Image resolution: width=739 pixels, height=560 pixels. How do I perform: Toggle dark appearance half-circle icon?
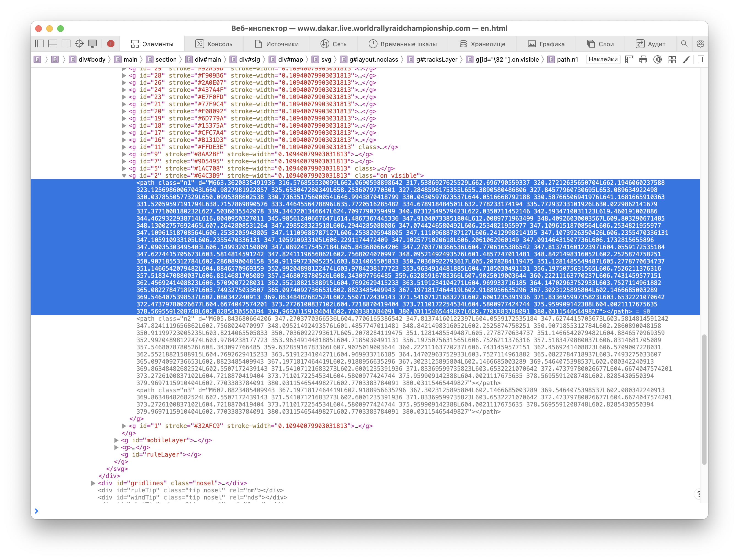coord(657,60)
